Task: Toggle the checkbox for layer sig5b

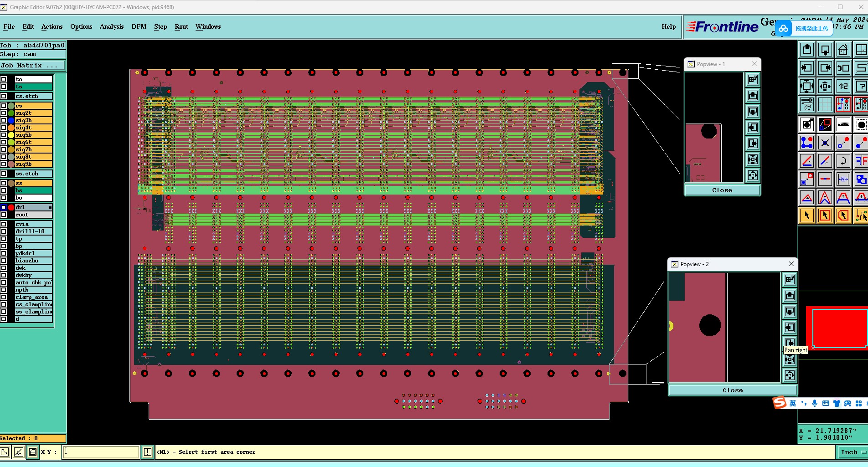Action: point(4,135)
